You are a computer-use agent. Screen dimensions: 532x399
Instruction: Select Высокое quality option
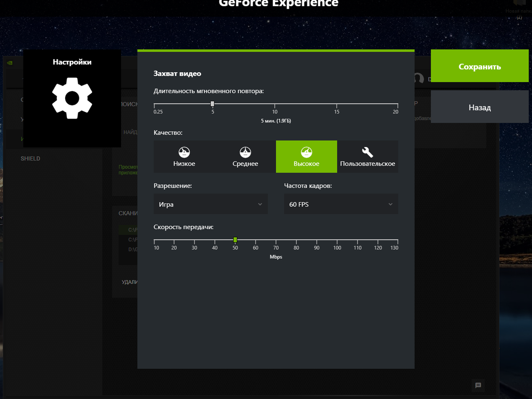[x=306, y=157]
